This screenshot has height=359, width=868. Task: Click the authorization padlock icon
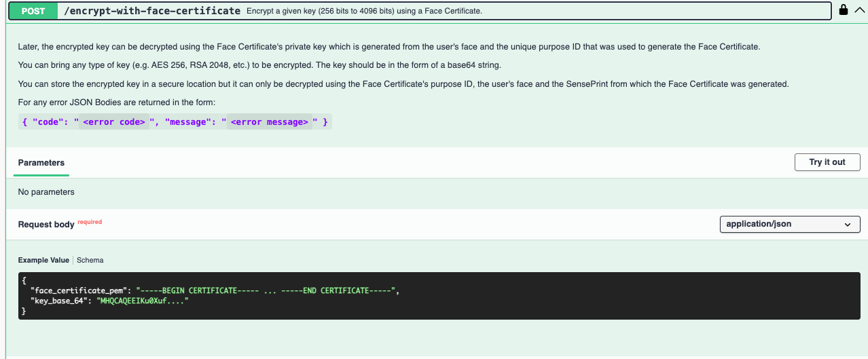click(x=843, y=10)
